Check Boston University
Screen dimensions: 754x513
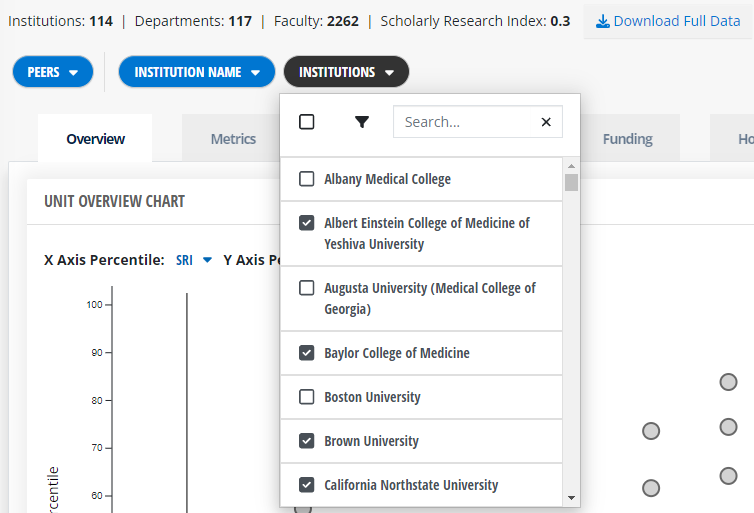coord(307,397)
